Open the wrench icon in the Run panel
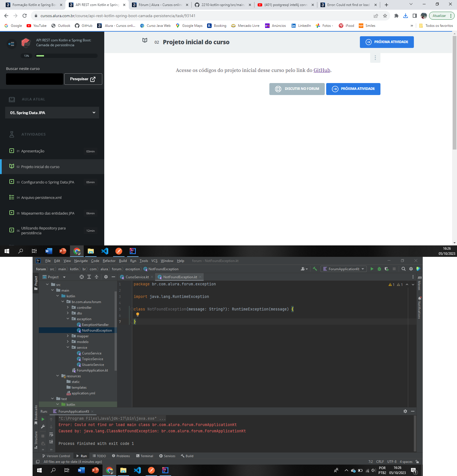457x476 pixels. click(43, 427)
